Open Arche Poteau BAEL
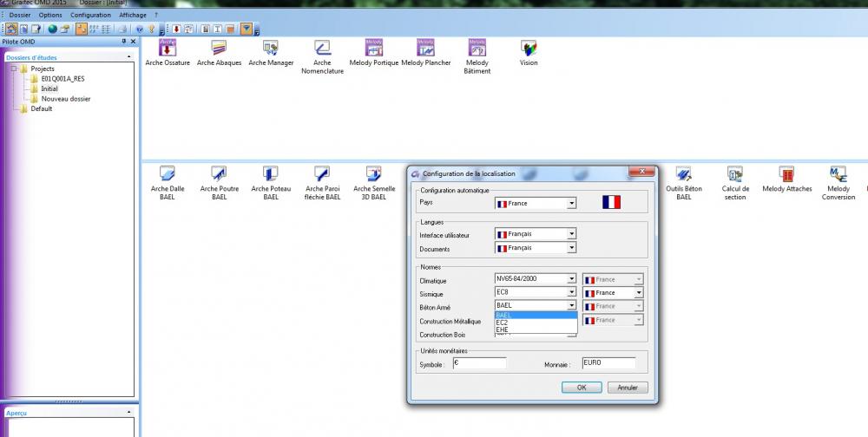 pos(271,183)
